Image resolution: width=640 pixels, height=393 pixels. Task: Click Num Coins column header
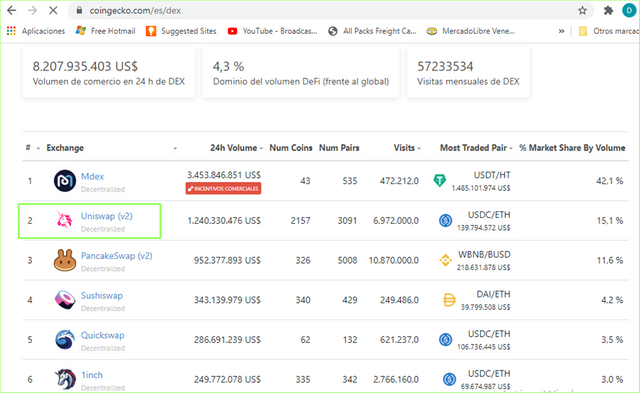click(291, 148)
